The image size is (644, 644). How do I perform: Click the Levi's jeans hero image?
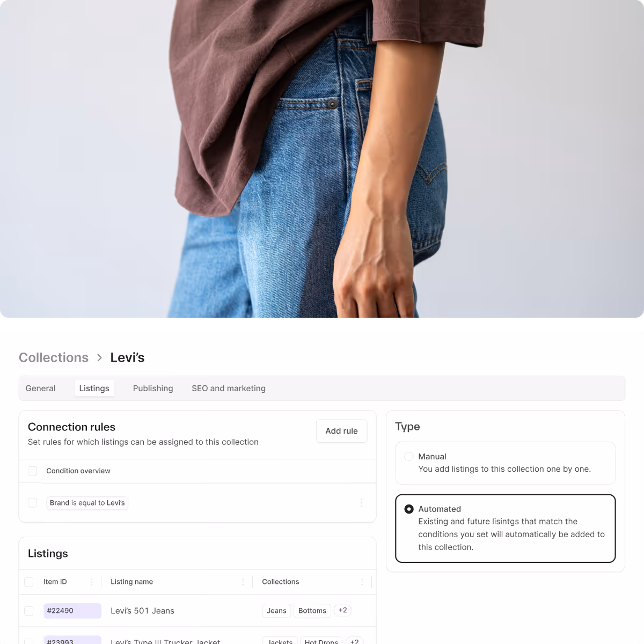(322, 159)
